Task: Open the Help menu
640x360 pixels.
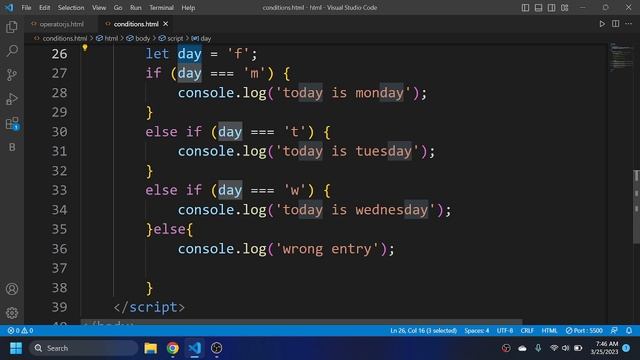Action: (x=188, y=8)
